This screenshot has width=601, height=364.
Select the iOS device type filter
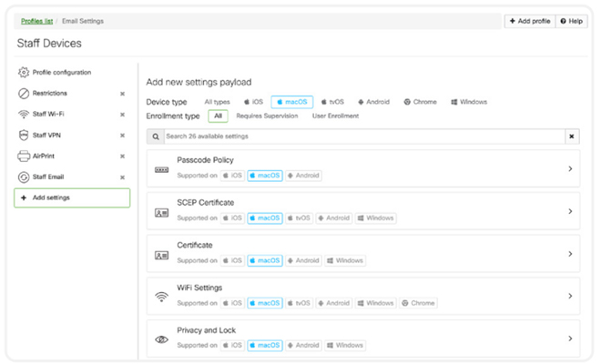pos(253,102)
